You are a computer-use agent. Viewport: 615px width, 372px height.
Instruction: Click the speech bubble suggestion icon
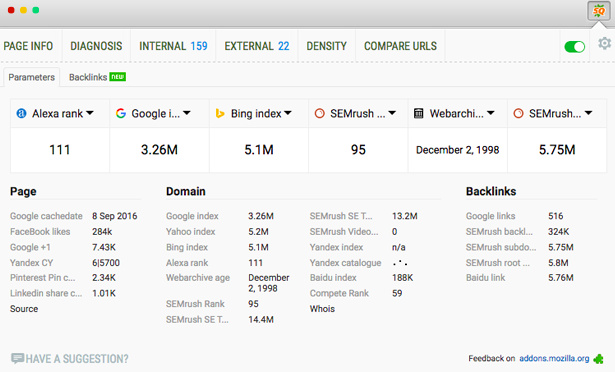coord(17,358)
